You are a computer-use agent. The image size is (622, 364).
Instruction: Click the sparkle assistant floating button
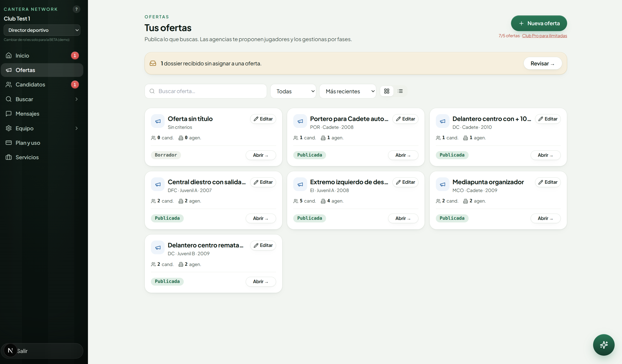pyautogui.click(x=603, y=345)
